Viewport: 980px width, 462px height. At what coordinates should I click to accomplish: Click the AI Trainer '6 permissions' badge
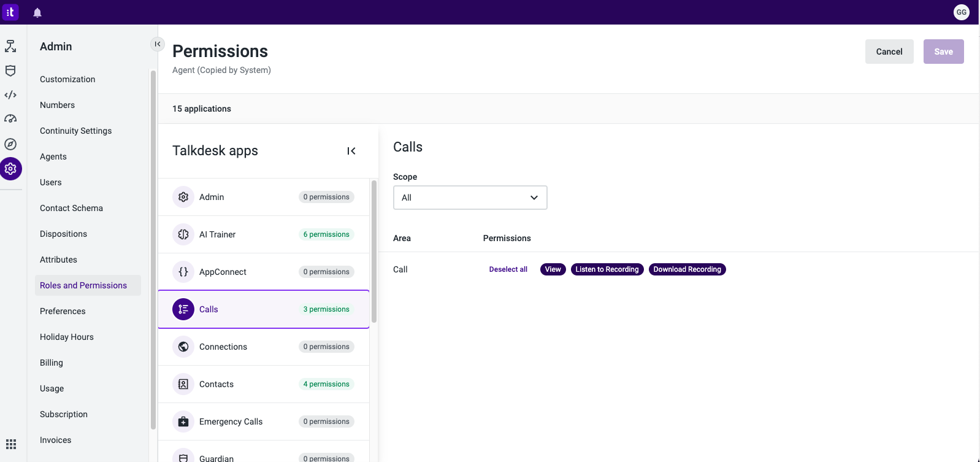click(326, 234)
